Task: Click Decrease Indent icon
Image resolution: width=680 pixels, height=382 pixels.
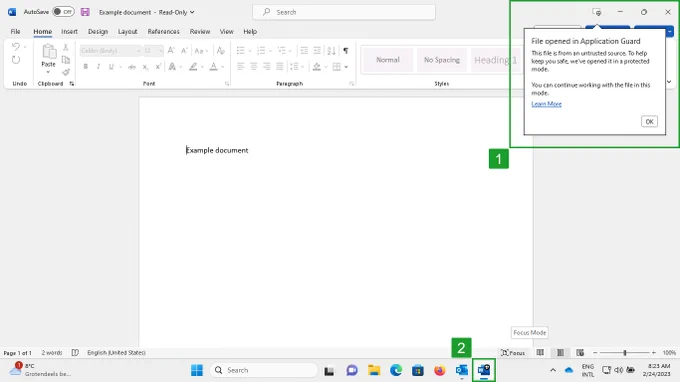Action: coord(304,51)
